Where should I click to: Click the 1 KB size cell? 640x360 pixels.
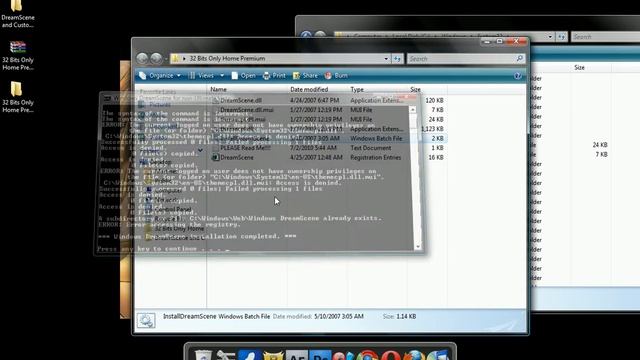click(x=437, y=148)
